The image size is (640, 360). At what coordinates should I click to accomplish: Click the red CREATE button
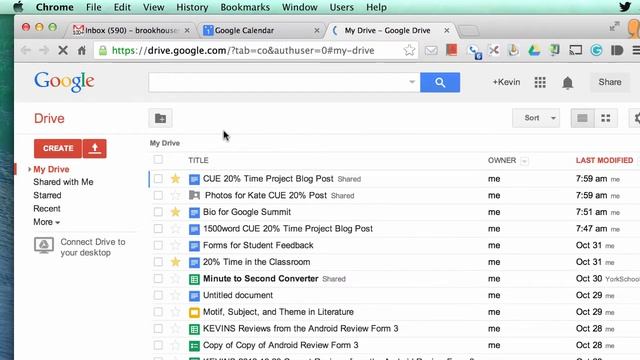click(58, 148)
